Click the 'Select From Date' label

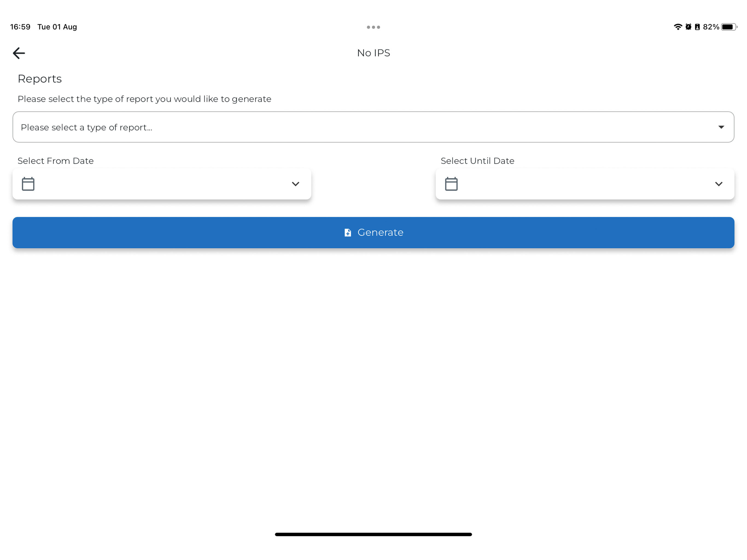[56, 161]
